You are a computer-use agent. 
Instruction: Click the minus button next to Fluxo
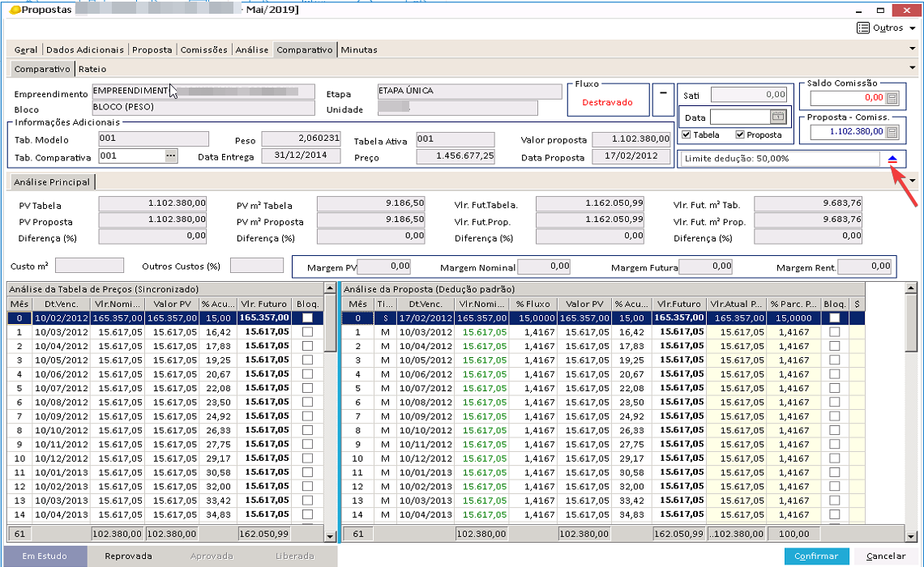click(663, 92)
